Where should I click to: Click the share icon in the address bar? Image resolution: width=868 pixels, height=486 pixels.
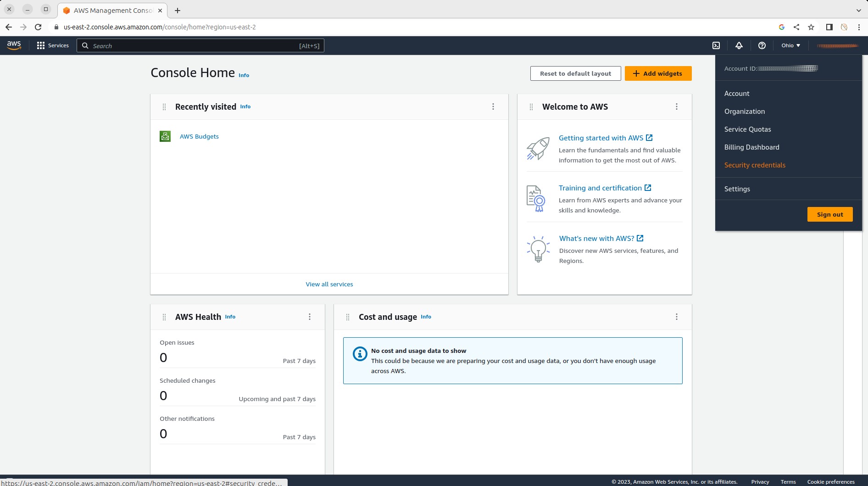click(x=796, y=27)
